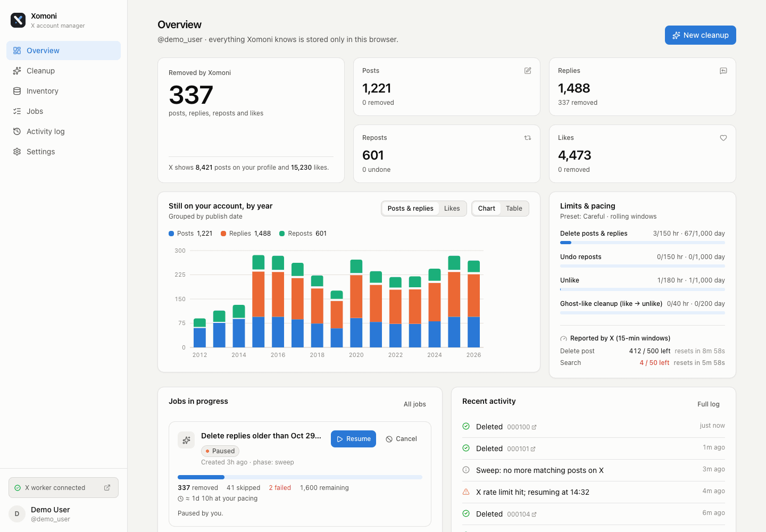Cancel the delete replies job
This screenshot has width=766, height=532.
tap(401, 439)
